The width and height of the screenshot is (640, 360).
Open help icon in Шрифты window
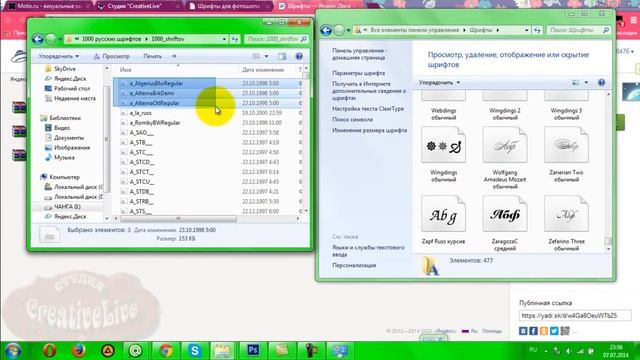click(601, 82)
